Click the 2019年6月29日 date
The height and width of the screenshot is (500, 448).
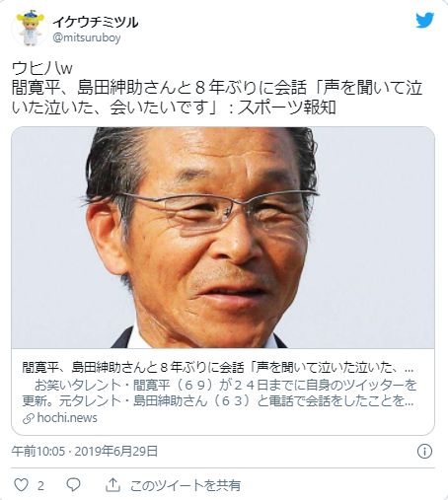tap(116, 451)
